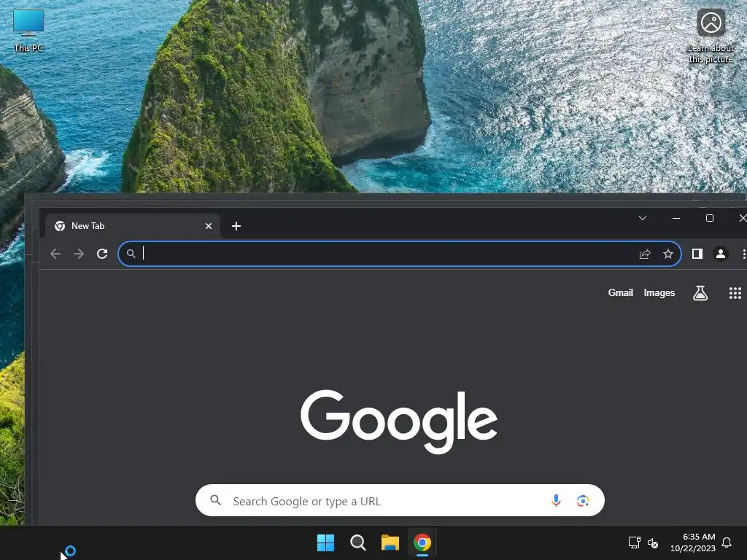Reload the page in Chrome
The image size is (747, 560).
102,254
